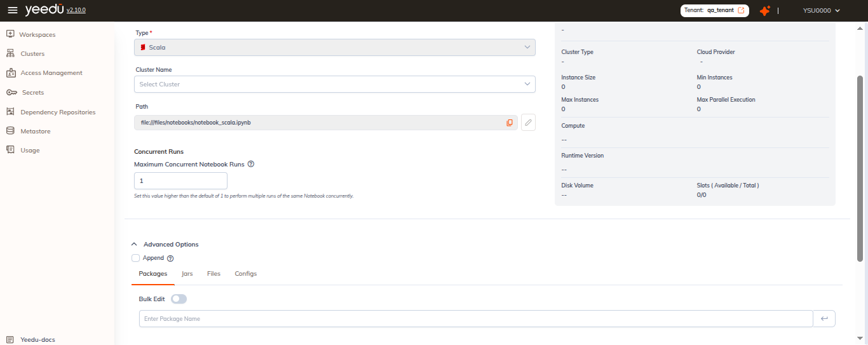Click the Yeedu logo
868x345 pixels.
tap(44, 10)
